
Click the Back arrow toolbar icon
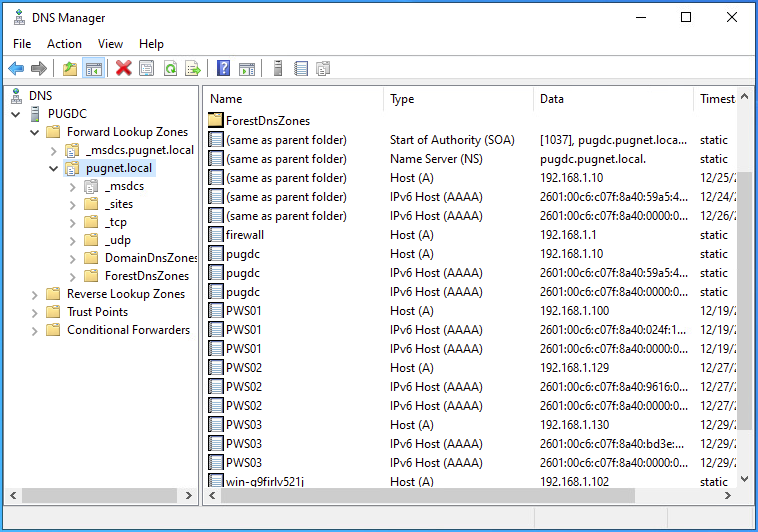pos(16,69)
